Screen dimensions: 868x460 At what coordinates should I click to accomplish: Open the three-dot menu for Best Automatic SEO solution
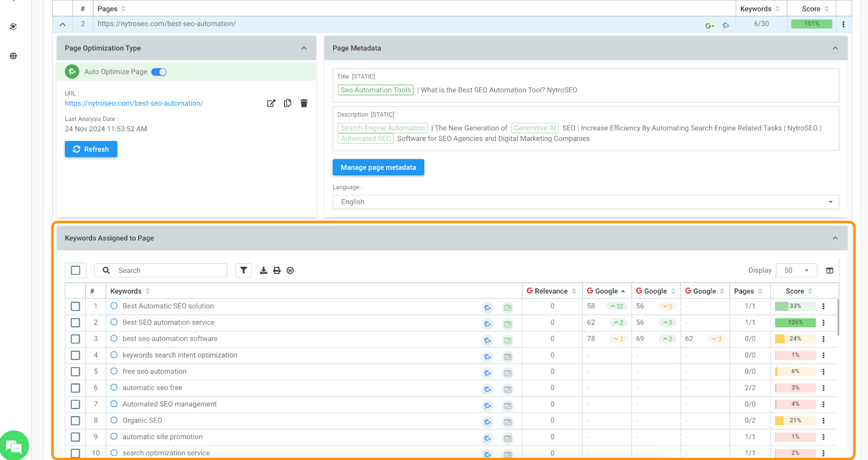[824, 306]
